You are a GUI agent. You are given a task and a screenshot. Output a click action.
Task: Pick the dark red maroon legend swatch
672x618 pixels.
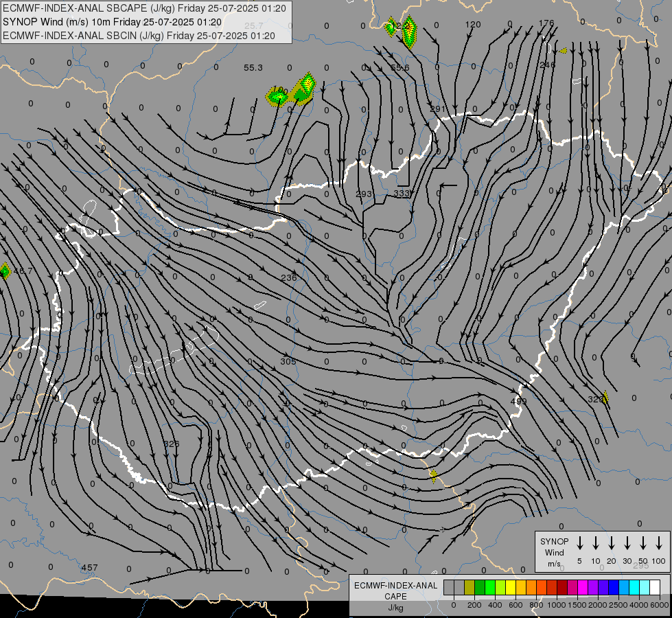[x=562, y=587]
